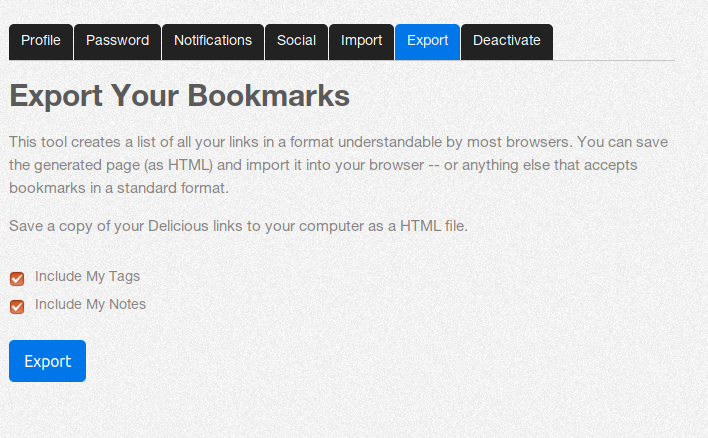Viewport: 708px width, 438px height.
Task: Click the active Export tab
Action: [427, 41]
